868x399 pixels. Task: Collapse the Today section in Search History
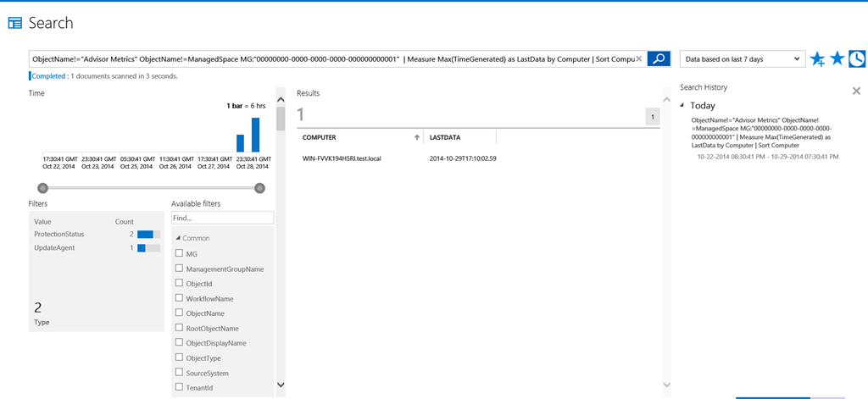point(683,106)
